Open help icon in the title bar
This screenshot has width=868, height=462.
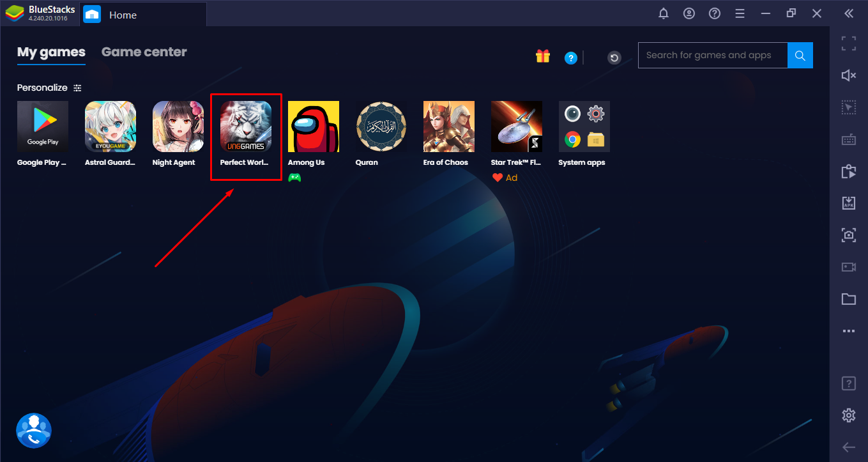click(715, 13)
